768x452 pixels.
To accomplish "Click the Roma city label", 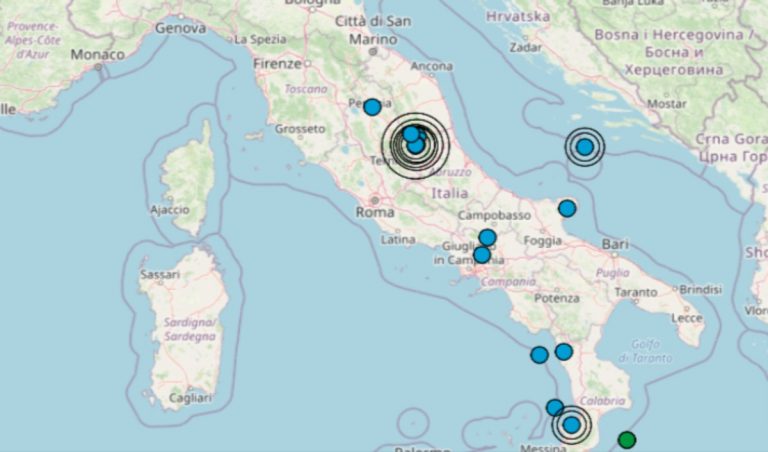I will point(376,213).
